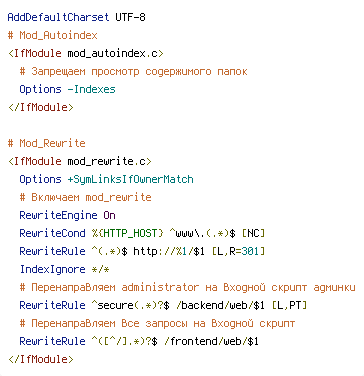The width and height of the screenshot is (364, 376).
Task: Click the UTF-8 value on first line
Action: tap(130, 17)
